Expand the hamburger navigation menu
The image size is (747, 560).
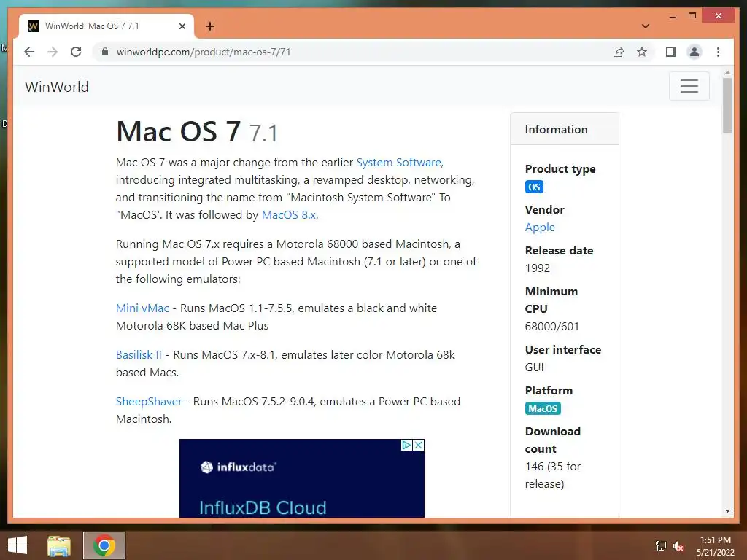click(689, 86)
